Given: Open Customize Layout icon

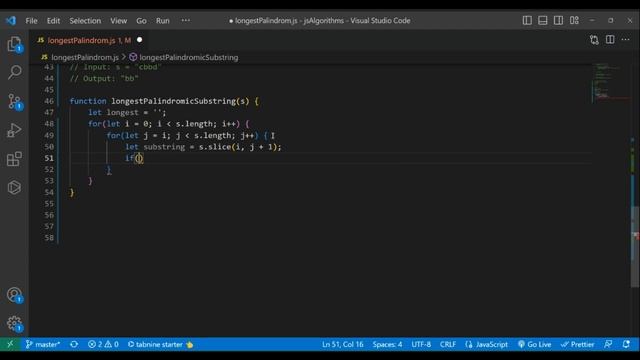Looking at the screenshot, I should (x=574, y=20).
